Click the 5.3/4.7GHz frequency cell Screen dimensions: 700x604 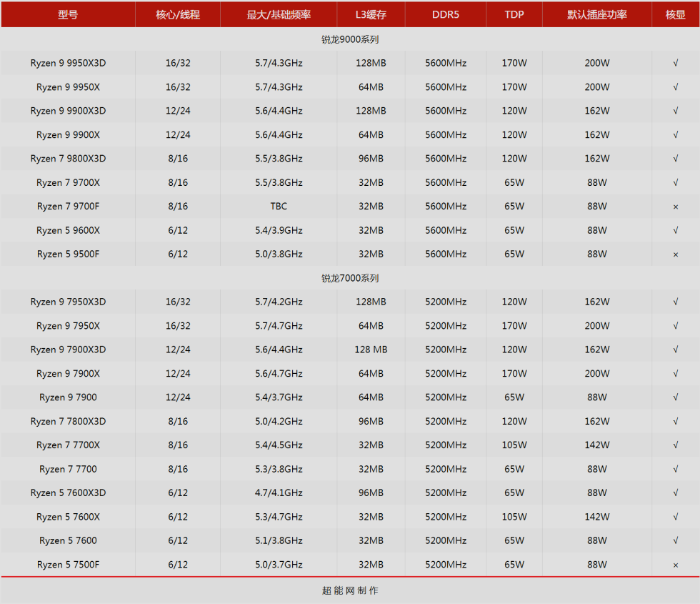point(279,518)
